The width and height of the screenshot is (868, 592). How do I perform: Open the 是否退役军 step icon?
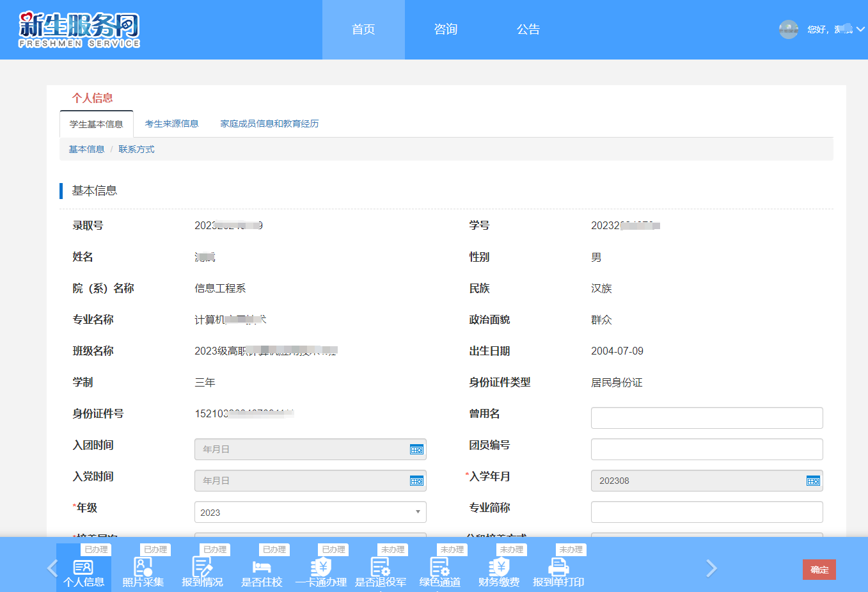381,568
